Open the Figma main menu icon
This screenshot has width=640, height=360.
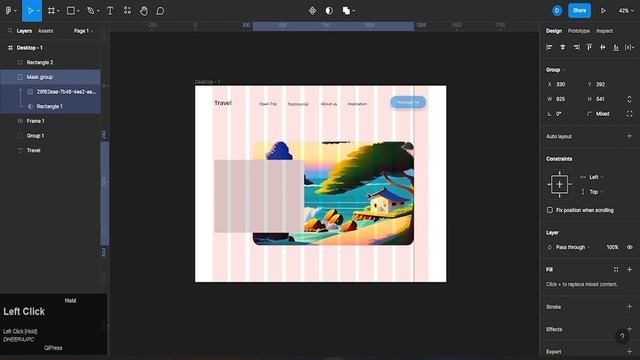tap(8, 11)
